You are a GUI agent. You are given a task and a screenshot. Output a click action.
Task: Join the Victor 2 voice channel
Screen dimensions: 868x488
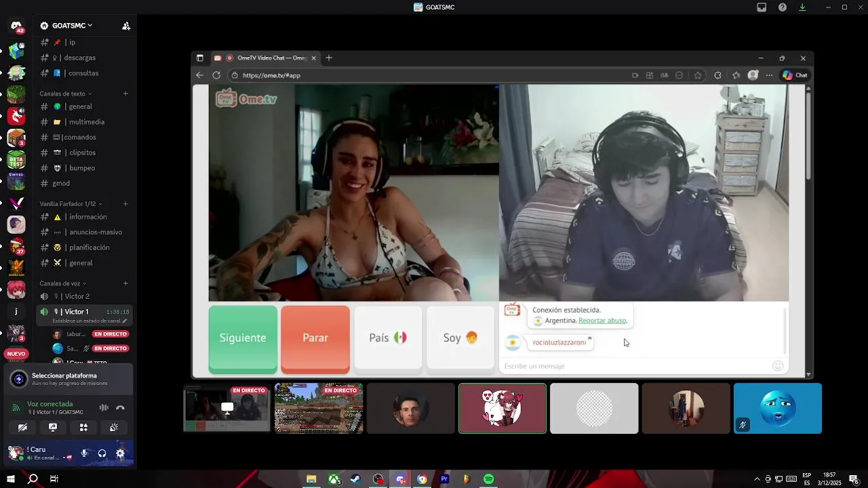[x=84, y=296]
